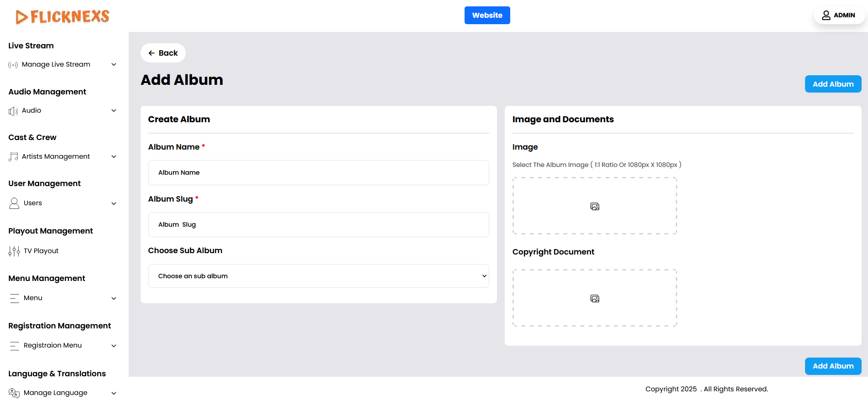Open the TV Playout menu item
This screenshot has height=400, width=868.
coord(41,251)
